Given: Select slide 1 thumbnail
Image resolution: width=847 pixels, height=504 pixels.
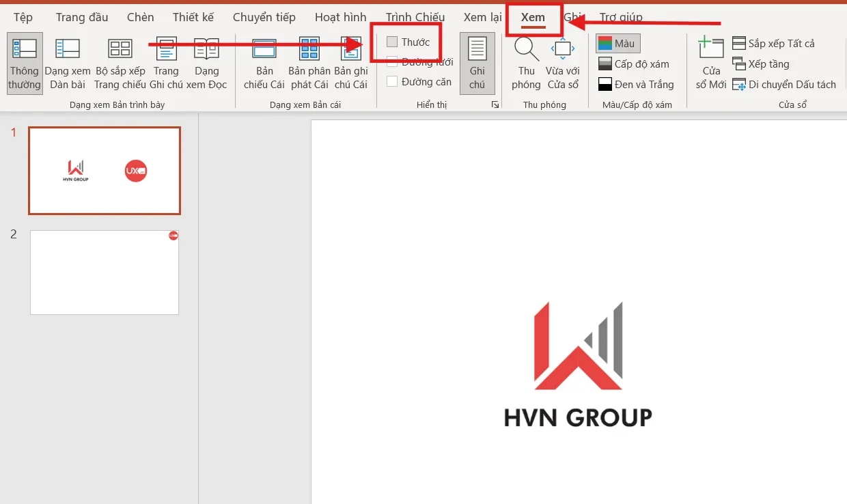Looking at the screenshot, I should coord(105,171).
